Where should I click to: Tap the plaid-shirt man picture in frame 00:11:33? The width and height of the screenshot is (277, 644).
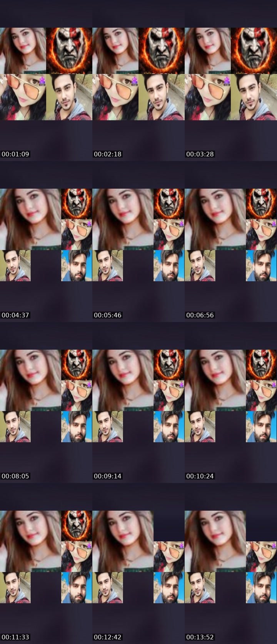[15, 587]
